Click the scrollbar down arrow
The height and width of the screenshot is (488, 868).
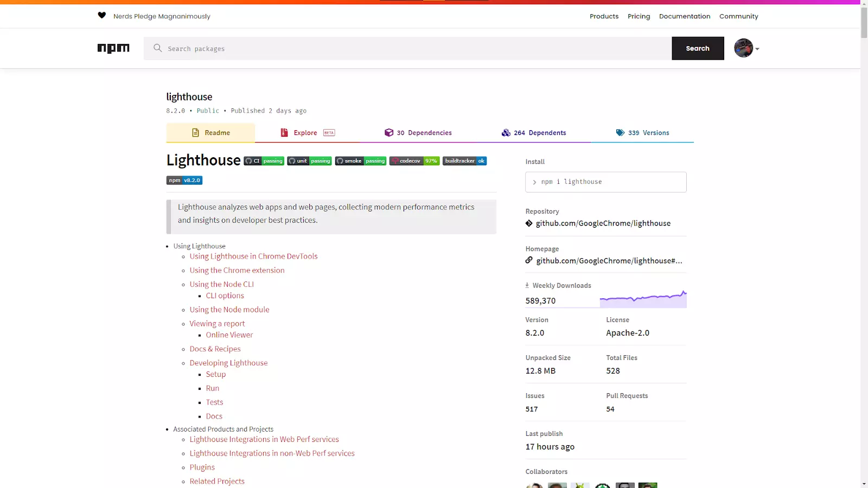(864, 484)
